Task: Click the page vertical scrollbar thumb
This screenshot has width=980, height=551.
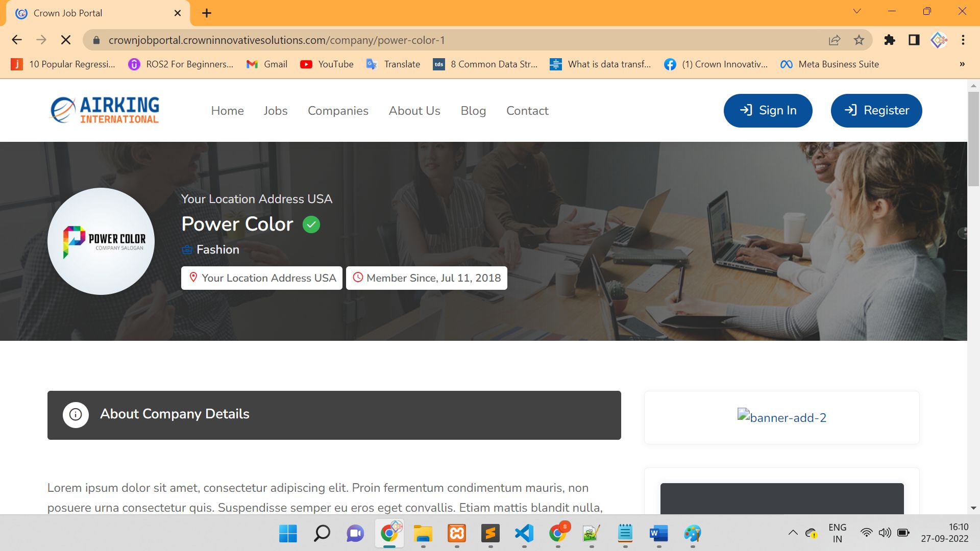Action: pos(973,138)
